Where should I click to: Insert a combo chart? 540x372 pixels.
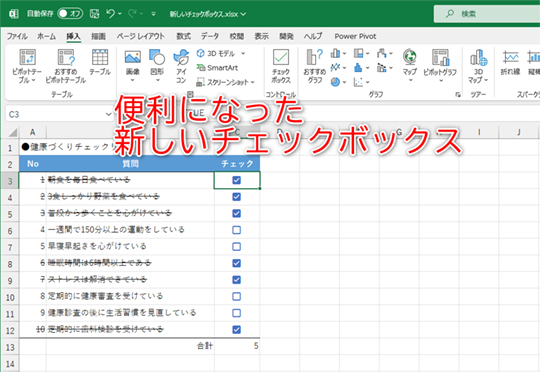point(382,68)
